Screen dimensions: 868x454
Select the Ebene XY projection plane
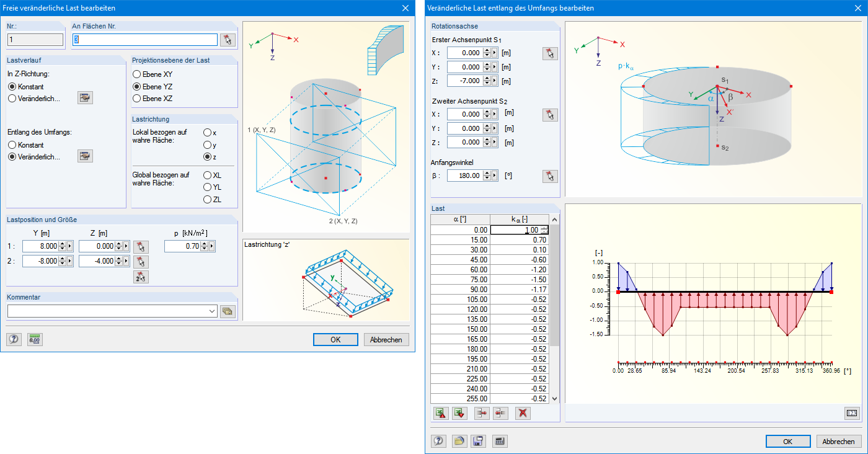point(137,74)
